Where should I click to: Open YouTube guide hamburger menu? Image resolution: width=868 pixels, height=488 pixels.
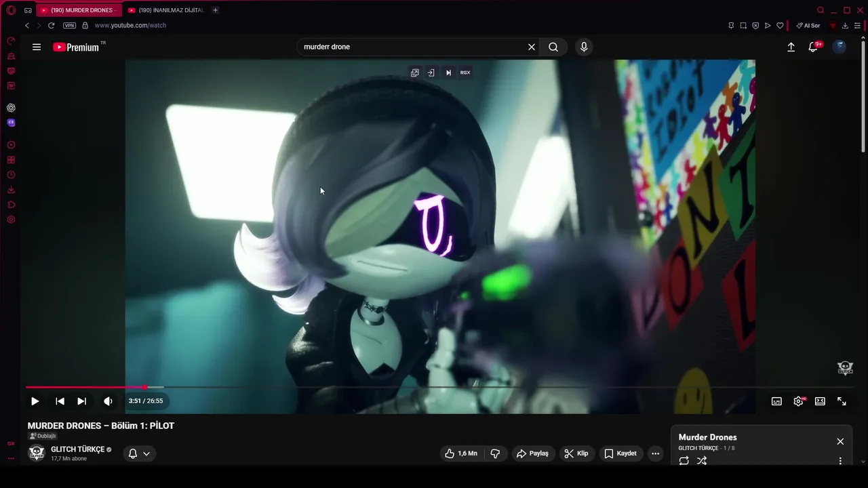click(x=37, y=47)
